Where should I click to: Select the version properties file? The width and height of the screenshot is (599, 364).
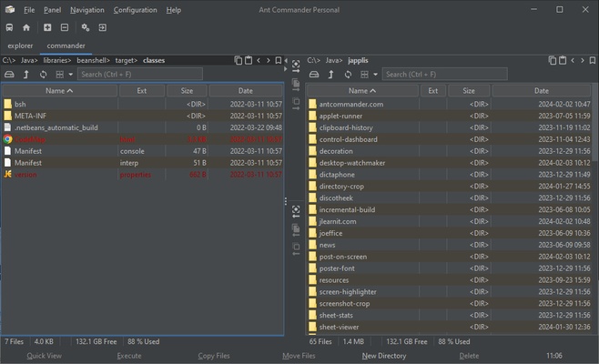(143, 175)
